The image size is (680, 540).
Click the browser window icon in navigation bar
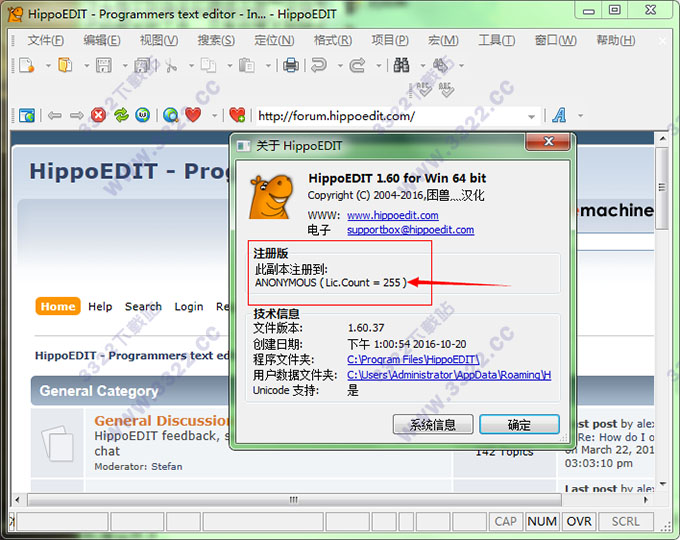[x=27, y=115]
